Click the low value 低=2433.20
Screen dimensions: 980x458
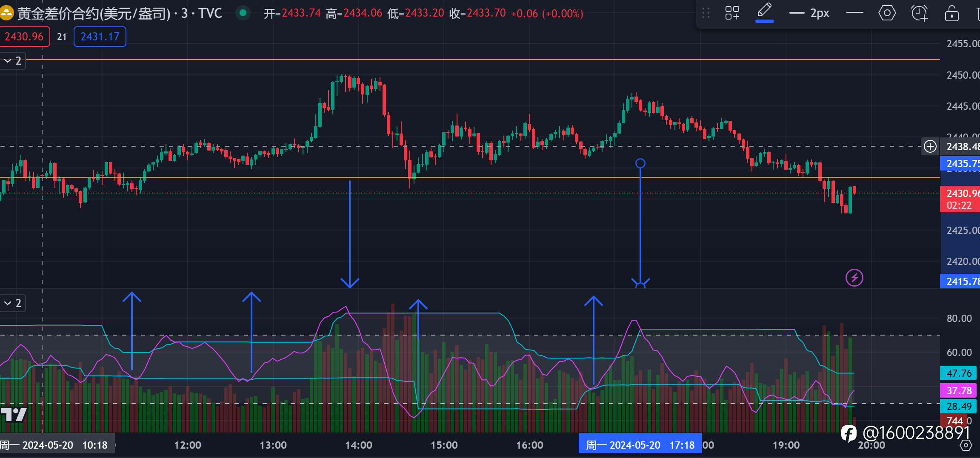pyautogui.click(x=416, y=13)
